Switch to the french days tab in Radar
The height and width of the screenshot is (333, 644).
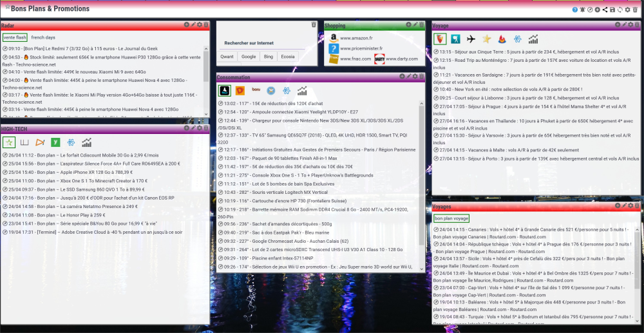click(43, 37)
